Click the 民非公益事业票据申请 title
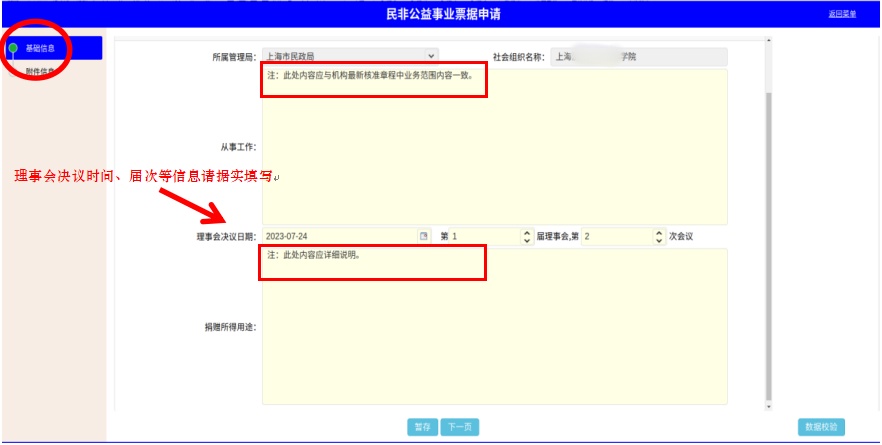This screenshot has height=445, width=882. pos(443,15)
